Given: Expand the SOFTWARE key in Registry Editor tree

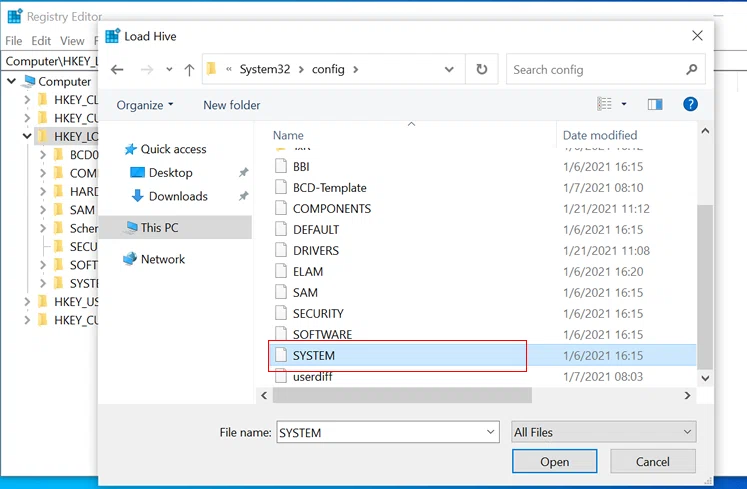Looking at the screenshot, I should (x=43, y=265).
